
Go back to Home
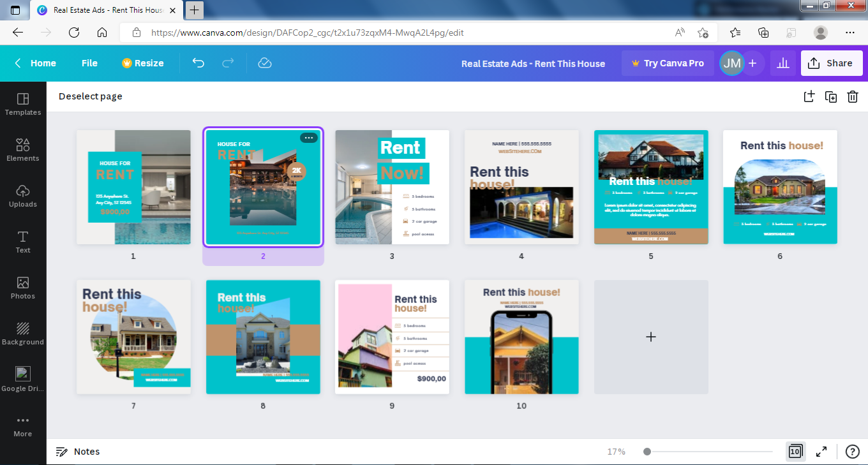[36, 63]
